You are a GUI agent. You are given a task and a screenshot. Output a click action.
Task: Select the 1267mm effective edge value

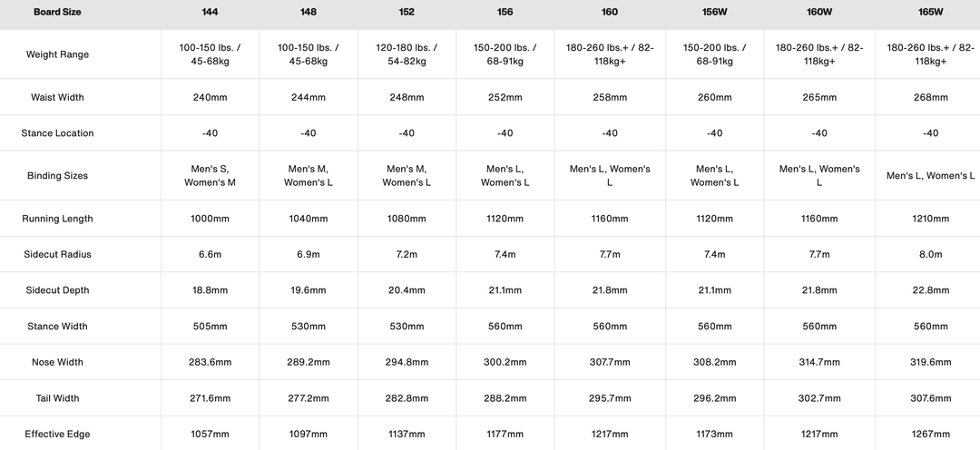pyautogui.click(x=930, y=434)
